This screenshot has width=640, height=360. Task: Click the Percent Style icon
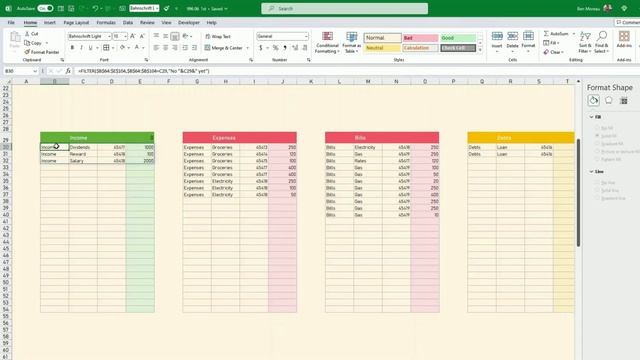click(x=276, y=48)
